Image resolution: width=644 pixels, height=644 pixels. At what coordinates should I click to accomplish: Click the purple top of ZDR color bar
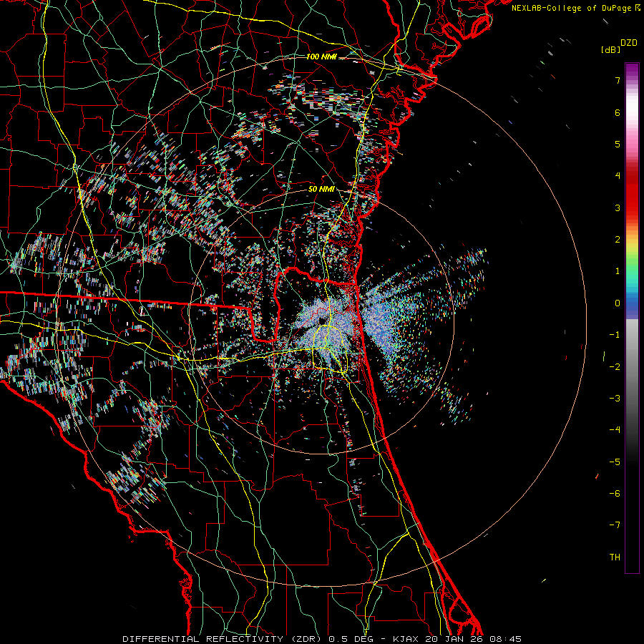(632, 70)
